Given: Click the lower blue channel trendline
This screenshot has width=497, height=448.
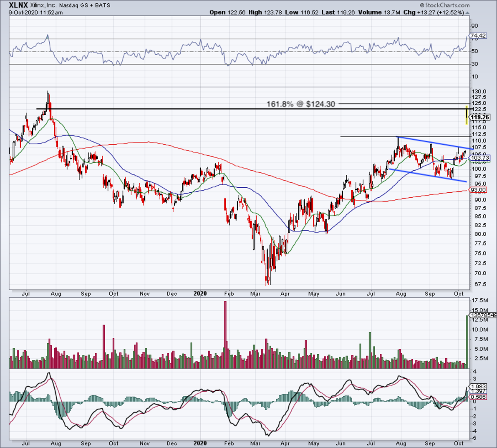Looking at the screenshot, I should click(x=427, y=175).
